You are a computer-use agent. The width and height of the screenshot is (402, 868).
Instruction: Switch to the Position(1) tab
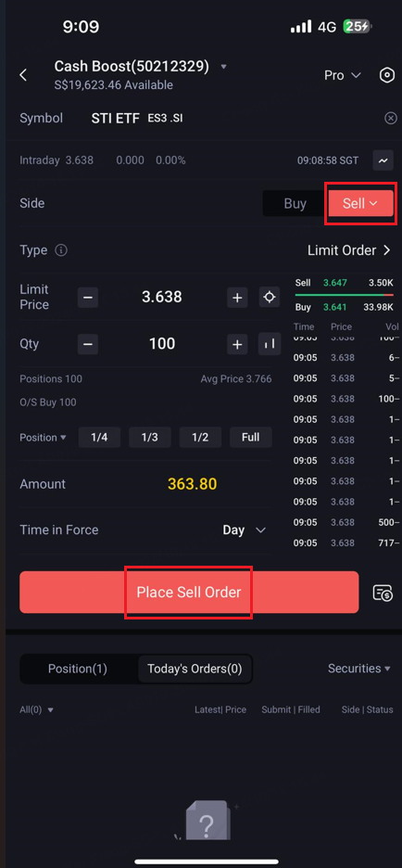pos(78,669)
